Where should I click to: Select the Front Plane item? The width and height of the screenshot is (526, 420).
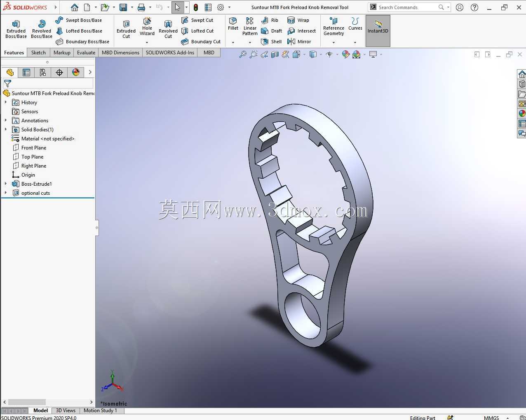tap(29, 147)
